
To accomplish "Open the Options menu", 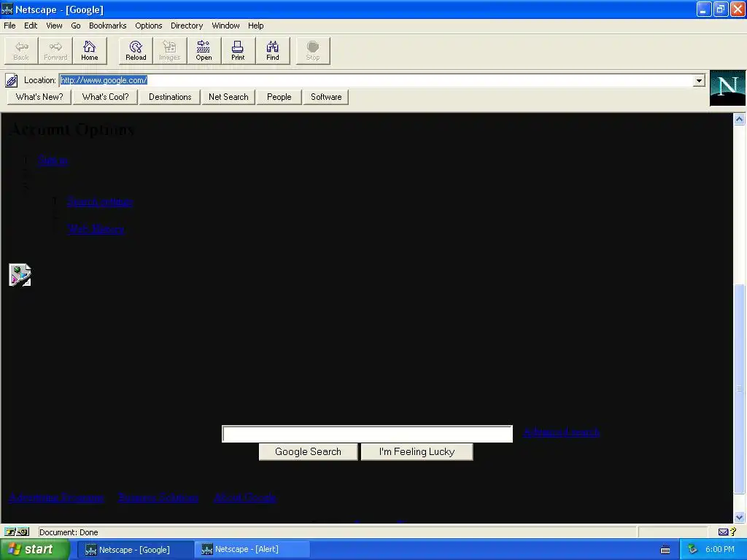I will point(149,26).
